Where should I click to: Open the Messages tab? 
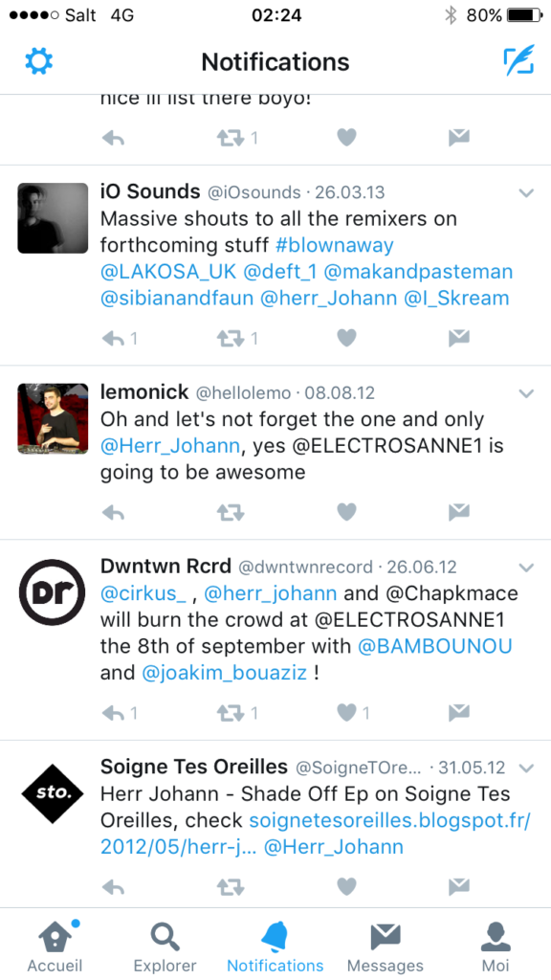click(x=385, y=945)
